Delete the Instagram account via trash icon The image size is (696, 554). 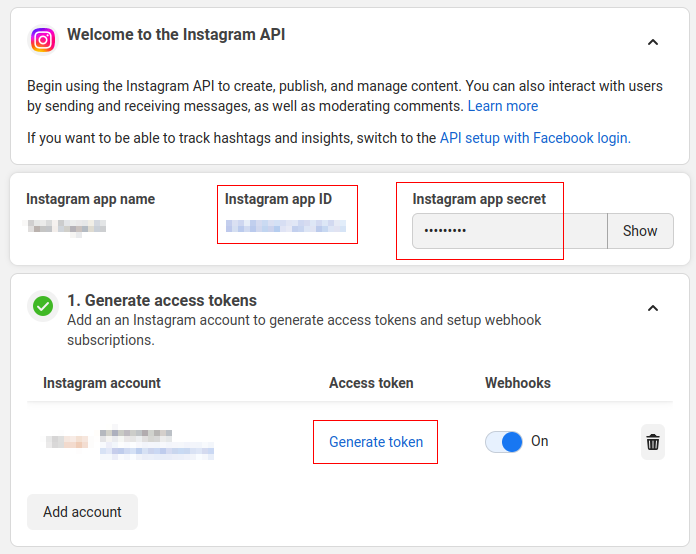pos(652,442)
